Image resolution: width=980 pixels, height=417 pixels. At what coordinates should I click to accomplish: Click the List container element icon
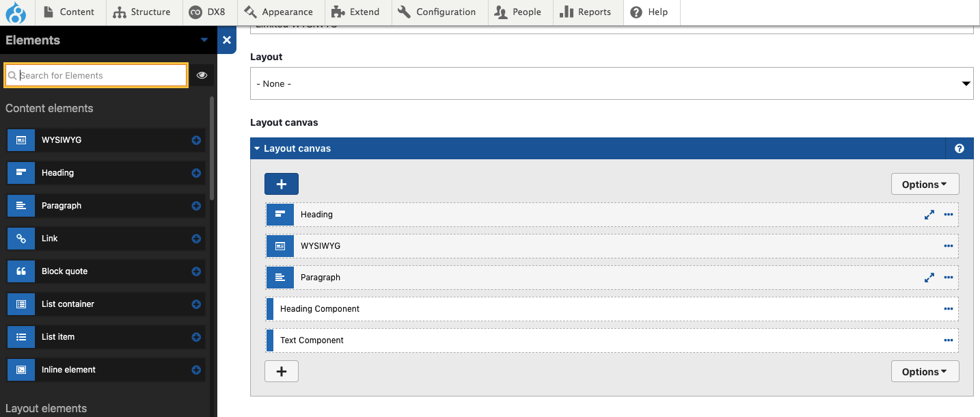pyautogui.click(x=21, y=304)
